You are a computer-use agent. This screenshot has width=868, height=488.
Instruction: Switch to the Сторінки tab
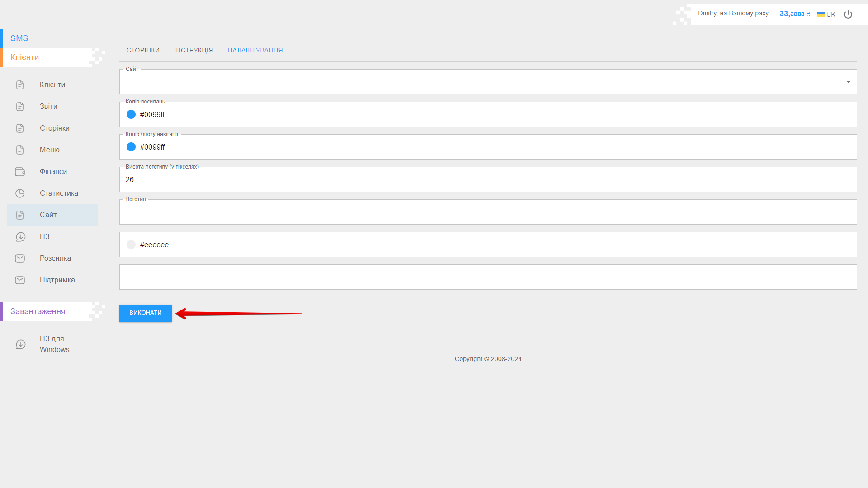click(143, 50)
